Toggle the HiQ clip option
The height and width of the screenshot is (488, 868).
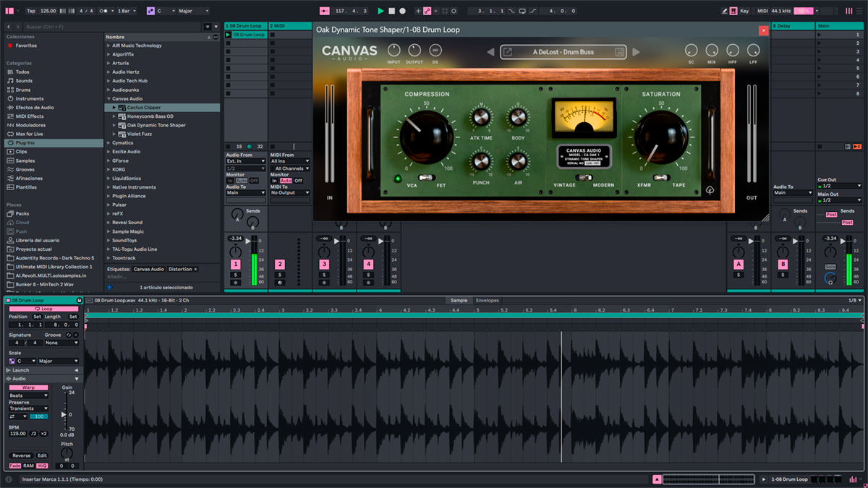coord(42,466)
